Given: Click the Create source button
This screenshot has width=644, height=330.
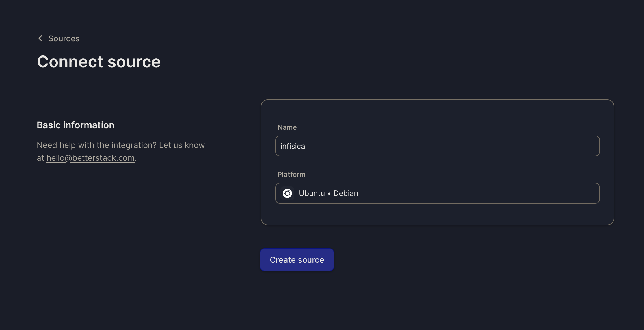Looking at the screenshot, I should pos(297,260).
